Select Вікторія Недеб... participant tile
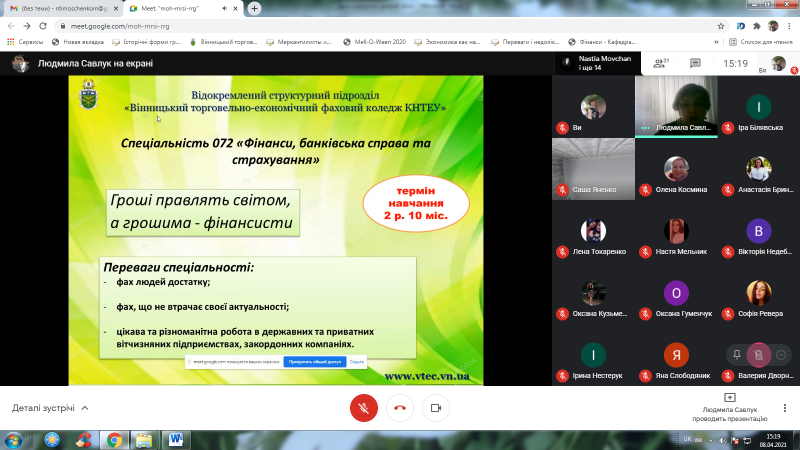This screenshot has height=450, width=800. 759,231
